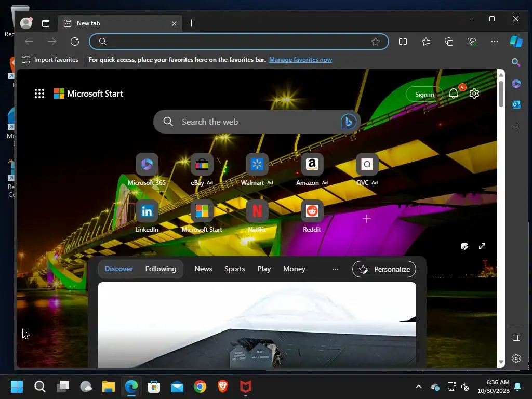Switch to the Discover feed tab
This screenshot has height=399, width=532.
pyautogui.click(x=119, y=269)
